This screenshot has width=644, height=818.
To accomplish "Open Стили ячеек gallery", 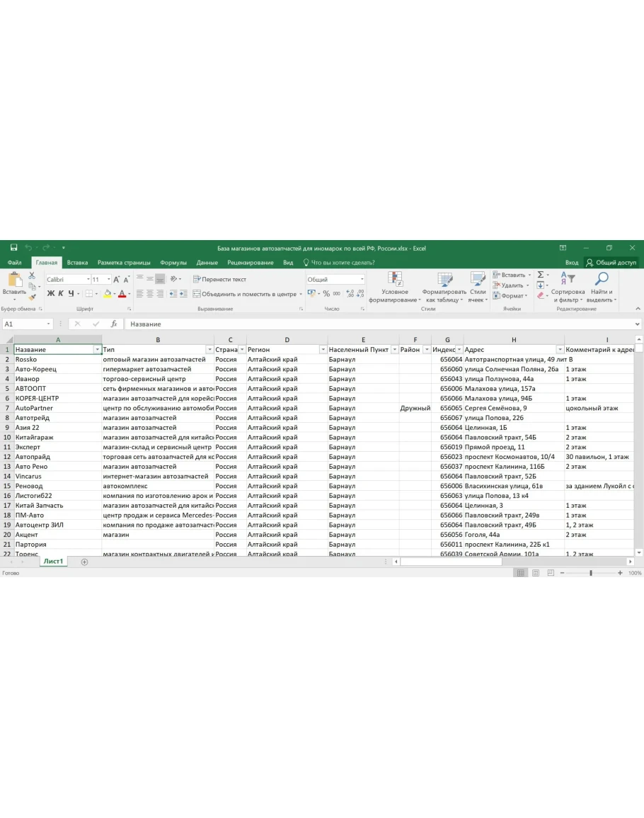I will pos(478,287).
